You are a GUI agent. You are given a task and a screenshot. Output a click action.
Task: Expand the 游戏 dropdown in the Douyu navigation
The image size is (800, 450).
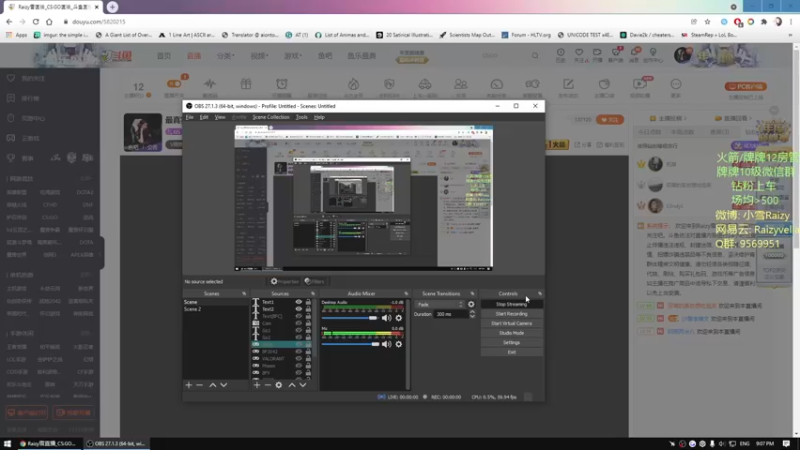(x=293, y=56)
